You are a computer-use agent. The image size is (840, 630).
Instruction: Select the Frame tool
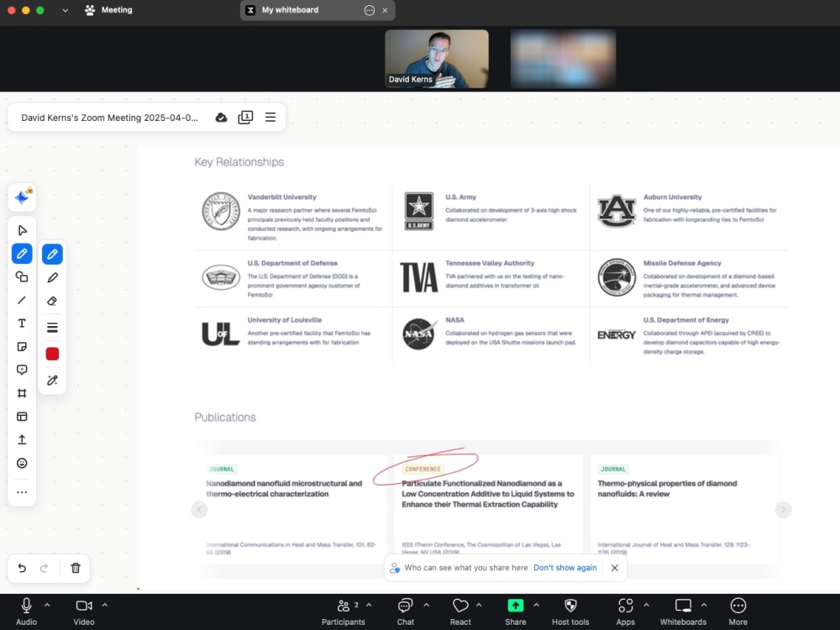pyautogui.click(x=22, y=393)
